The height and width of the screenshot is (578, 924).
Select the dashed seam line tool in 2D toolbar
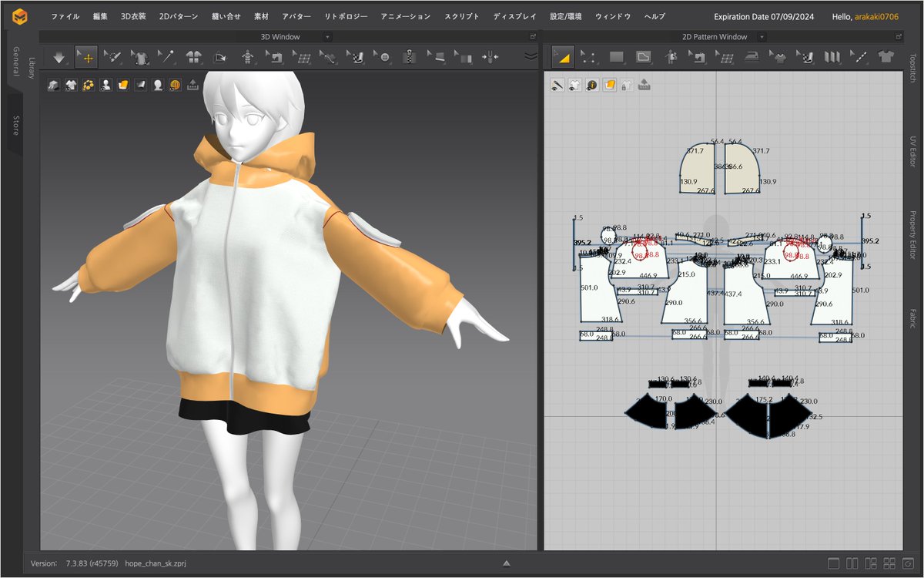click(859, 56)
